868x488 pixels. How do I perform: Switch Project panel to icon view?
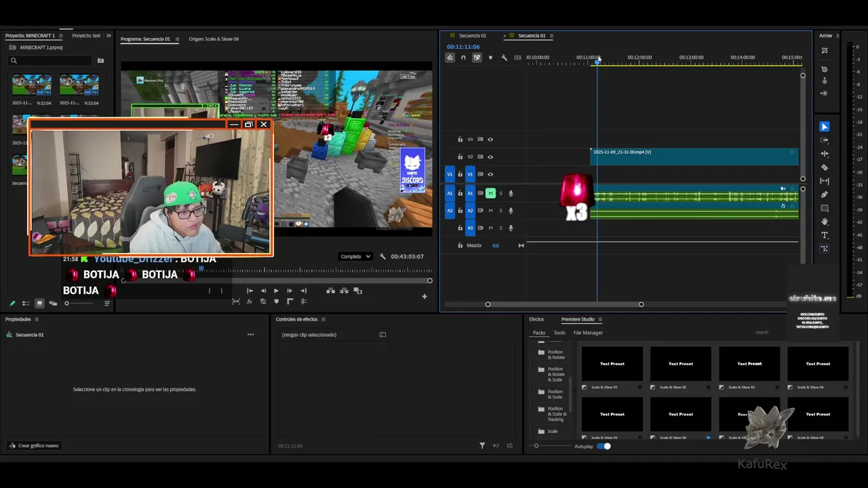[39, 303]
